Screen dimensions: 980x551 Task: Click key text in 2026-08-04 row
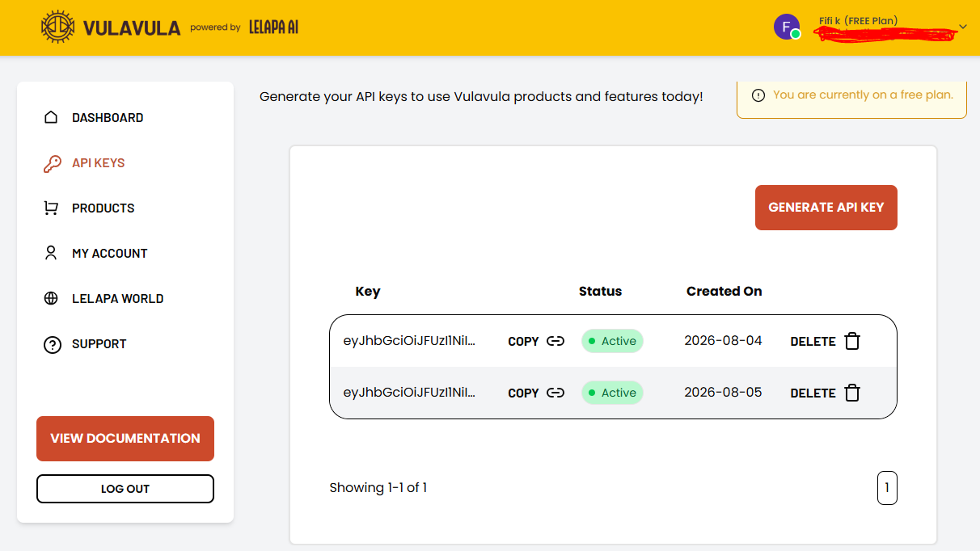pos(409,341)
